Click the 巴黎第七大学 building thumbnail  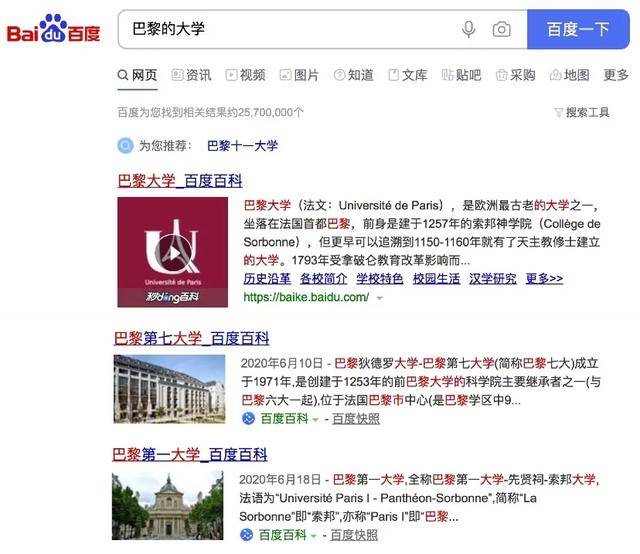pos(169,389)
